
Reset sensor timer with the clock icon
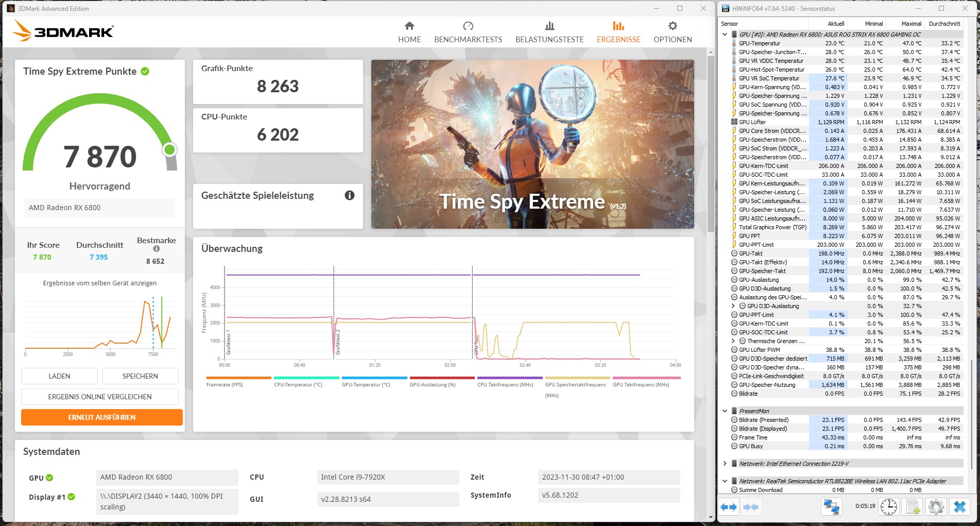click(x=889, y=507)
